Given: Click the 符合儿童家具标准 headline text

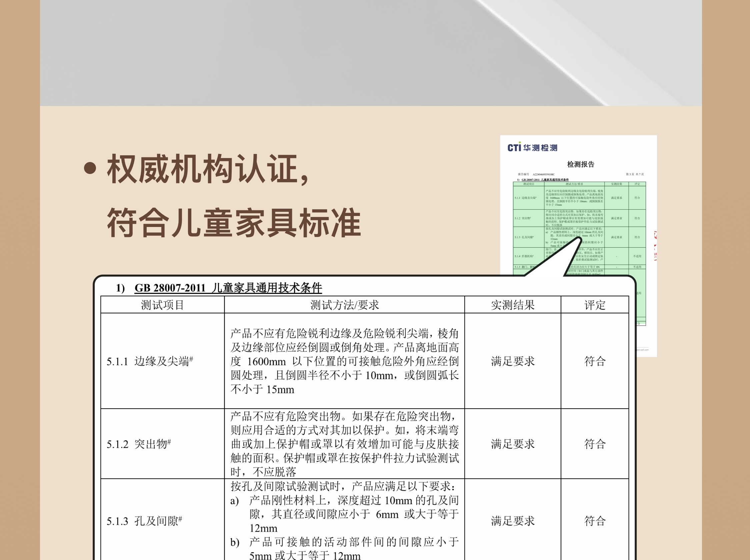Looking at the screenshot, I should tap(234, 223).
